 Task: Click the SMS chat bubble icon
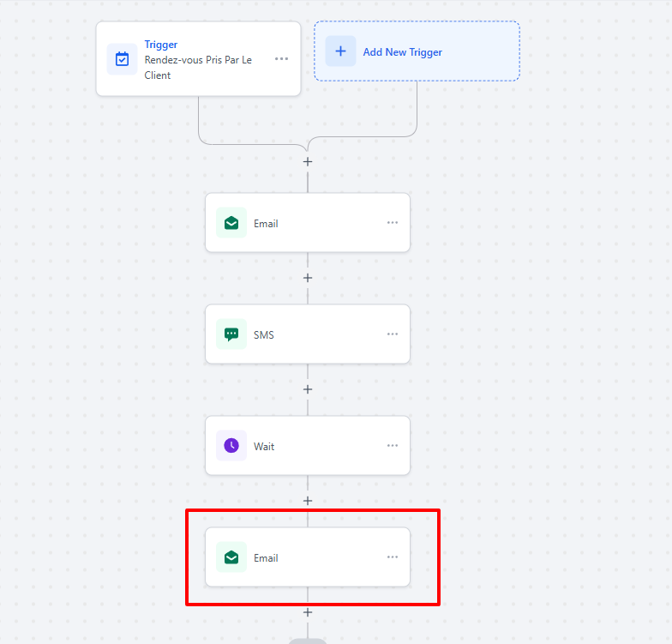coord(231,334)
